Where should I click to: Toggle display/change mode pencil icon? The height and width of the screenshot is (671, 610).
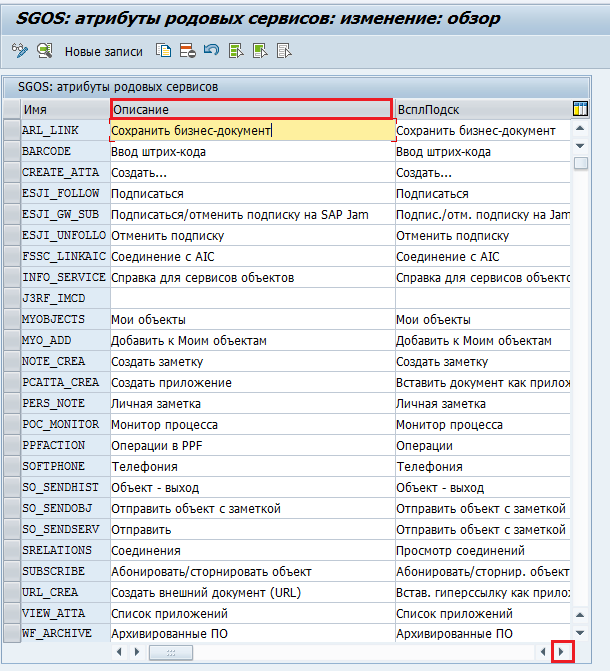20,50
